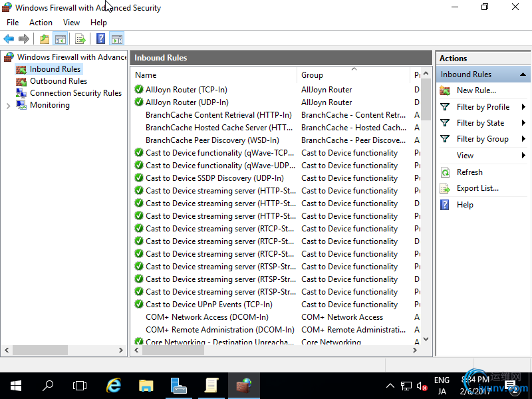Launch Internet Explorer from taskbar

click(113, 386)
